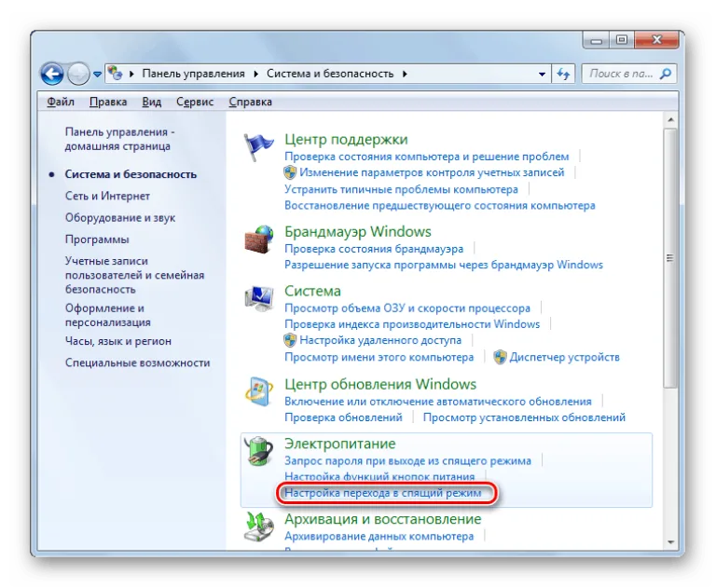The width and height of the screenshot is (716, 588).
Task: Open the Вид menu
Action: click(x=152, y=102)
